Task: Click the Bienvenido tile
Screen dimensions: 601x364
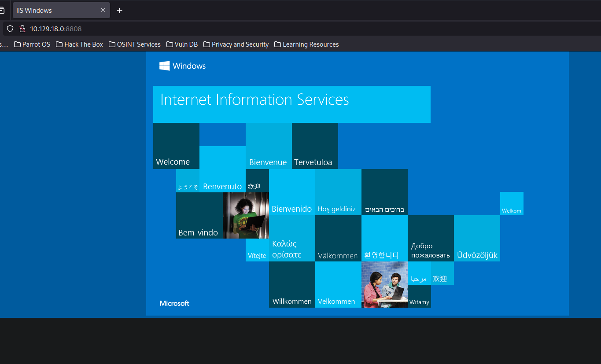Action: (x=292, y=192)
